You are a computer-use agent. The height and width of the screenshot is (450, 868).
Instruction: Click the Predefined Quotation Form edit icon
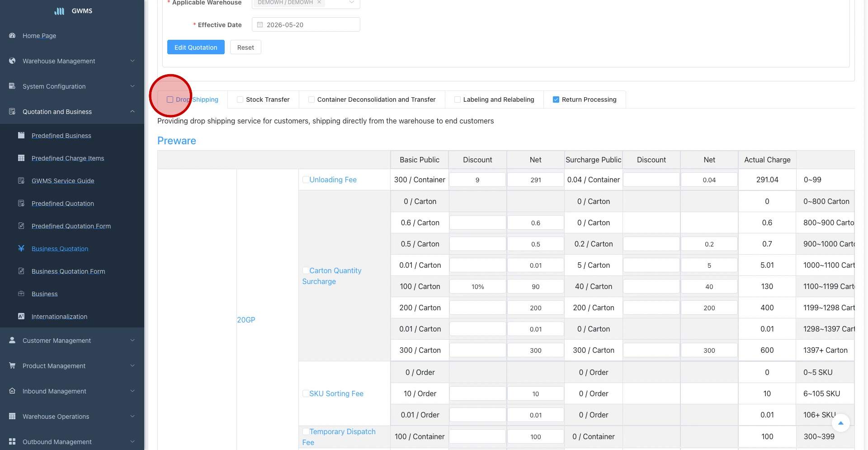coord(21,226)
